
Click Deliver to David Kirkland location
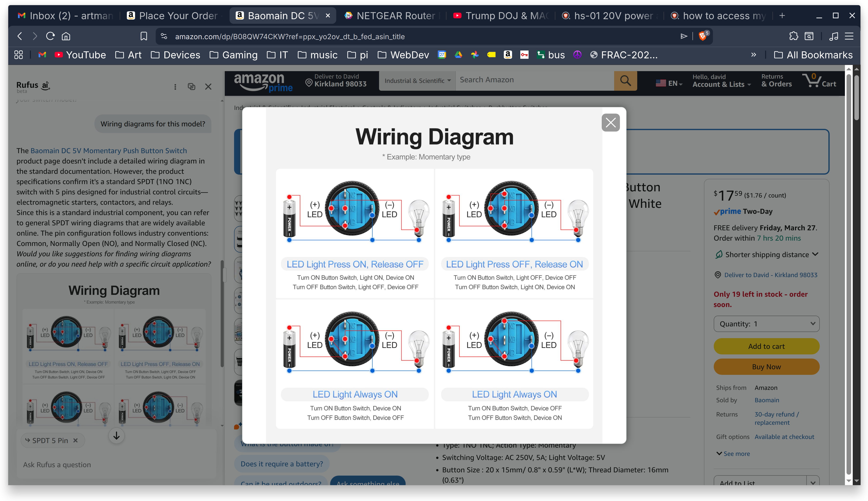click(x=336, y=81)
